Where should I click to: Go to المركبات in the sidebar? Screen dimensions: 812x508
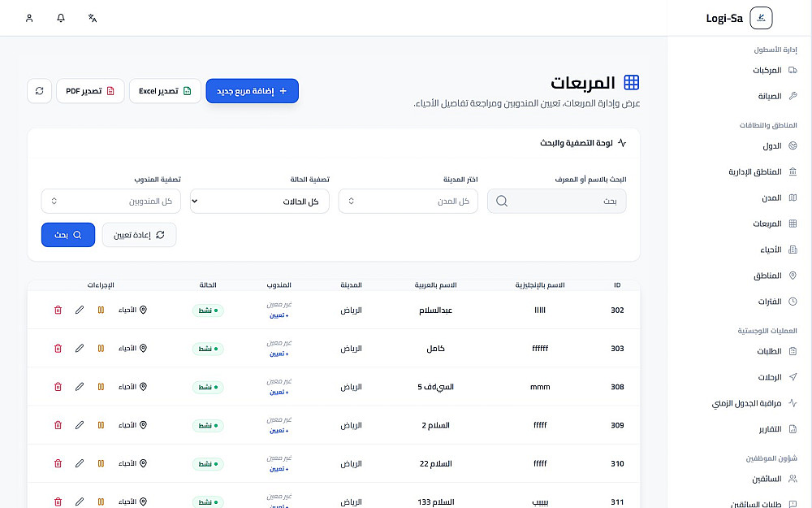775,70
